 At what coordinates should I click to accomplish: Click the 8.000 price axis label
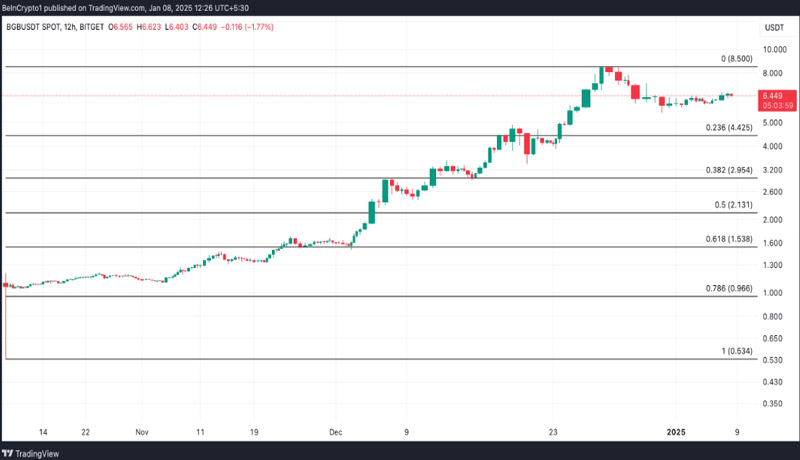(772, 73)
